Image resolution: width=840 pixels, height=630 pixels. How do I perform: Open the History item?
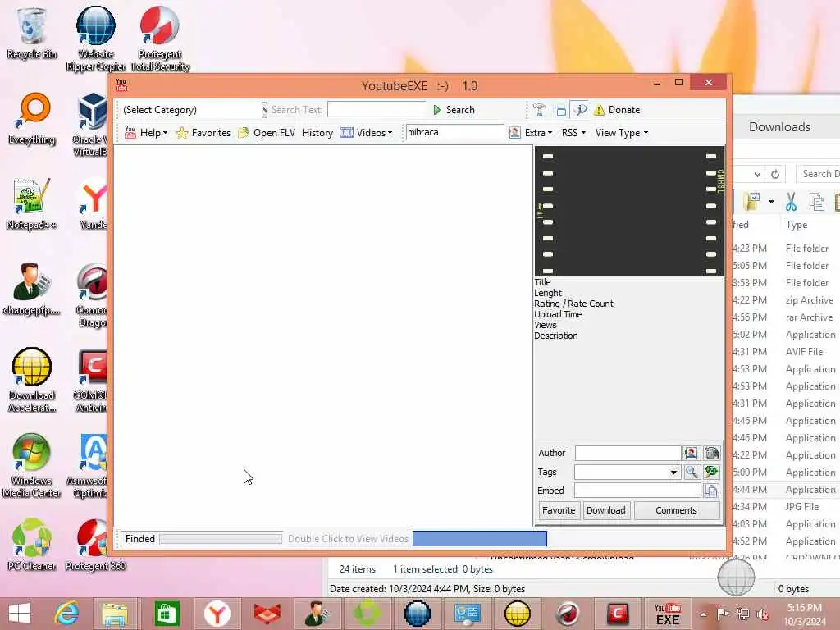tap(317, 133)
